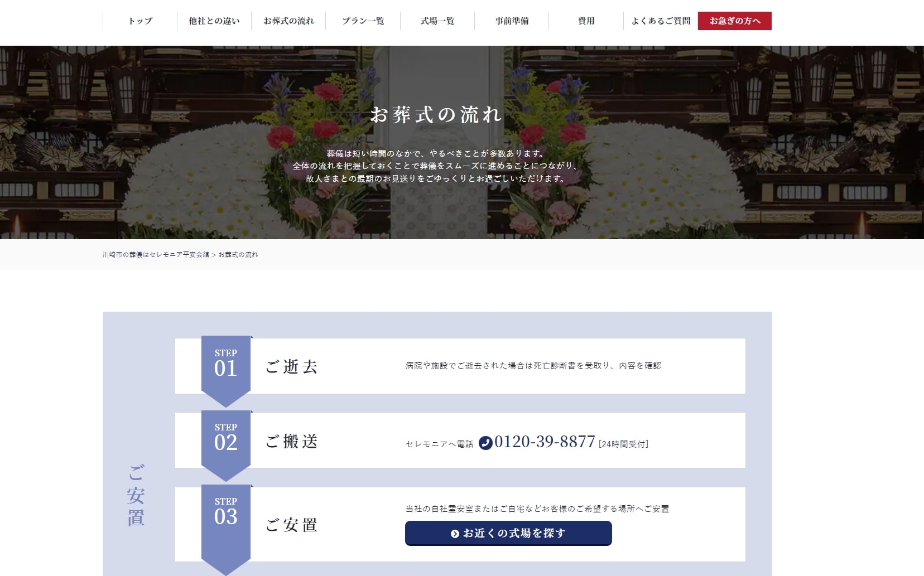The image size is (924, 576).
Task: Click the STEP 03 ribbon badge
Action: tap(225, 512)
